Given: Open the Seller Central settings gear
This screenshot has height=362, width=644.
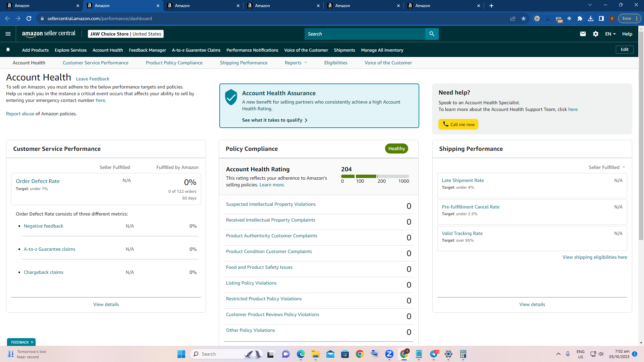Looking at the screenshot, I should [596, 34].
